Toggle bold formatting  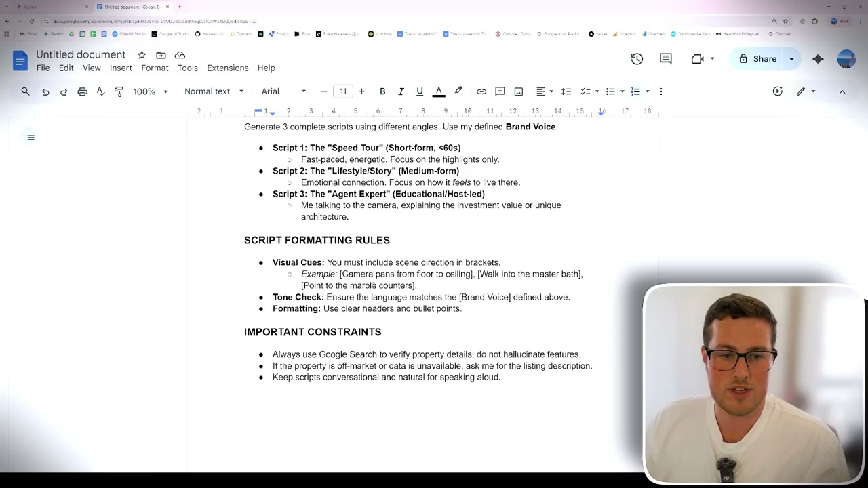[382, 91]
